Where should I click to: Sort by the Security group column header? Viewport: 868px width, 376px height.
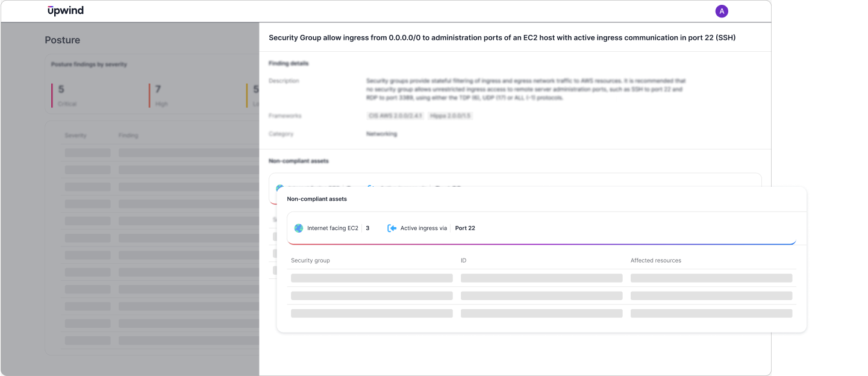tap(310, 260)
